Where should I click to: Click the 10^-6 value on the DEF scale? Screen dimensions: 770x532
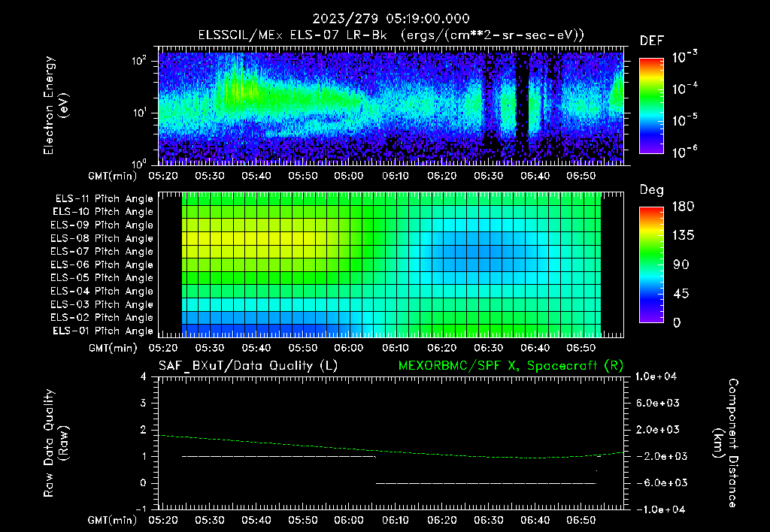[x=685, y=152]
